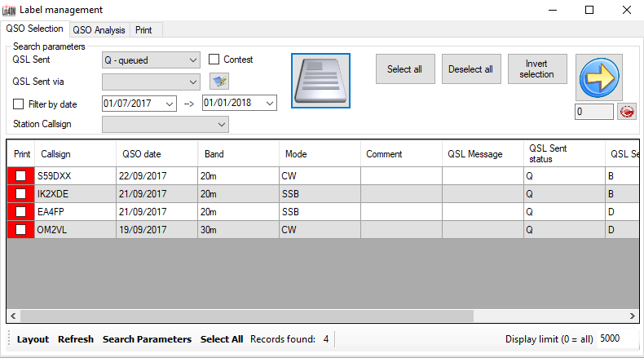Image resolution: width=644 pixels, height=358 pixels.
Task: Select the IK2XDE callsign cell
Action: (75, 193)
